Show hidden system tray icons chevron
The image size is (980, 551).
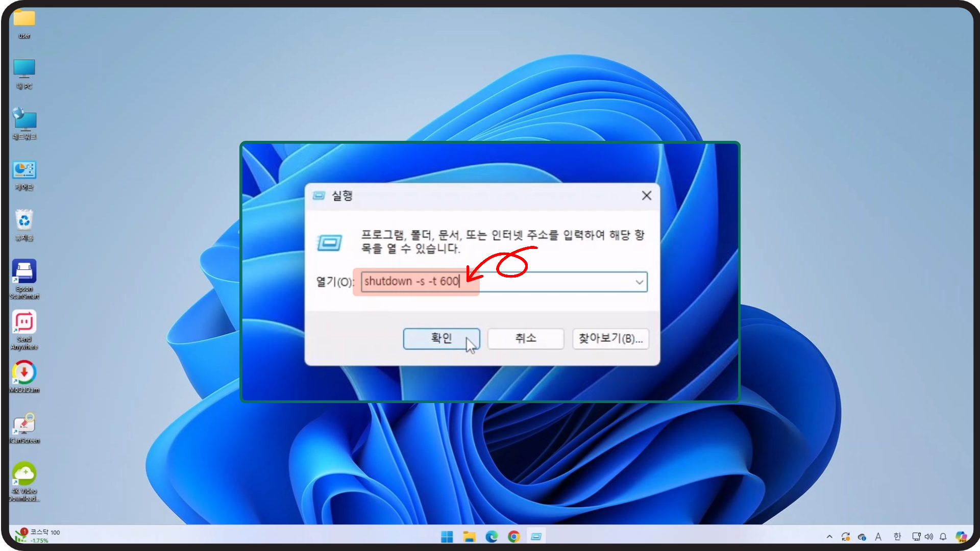point(829,537)
